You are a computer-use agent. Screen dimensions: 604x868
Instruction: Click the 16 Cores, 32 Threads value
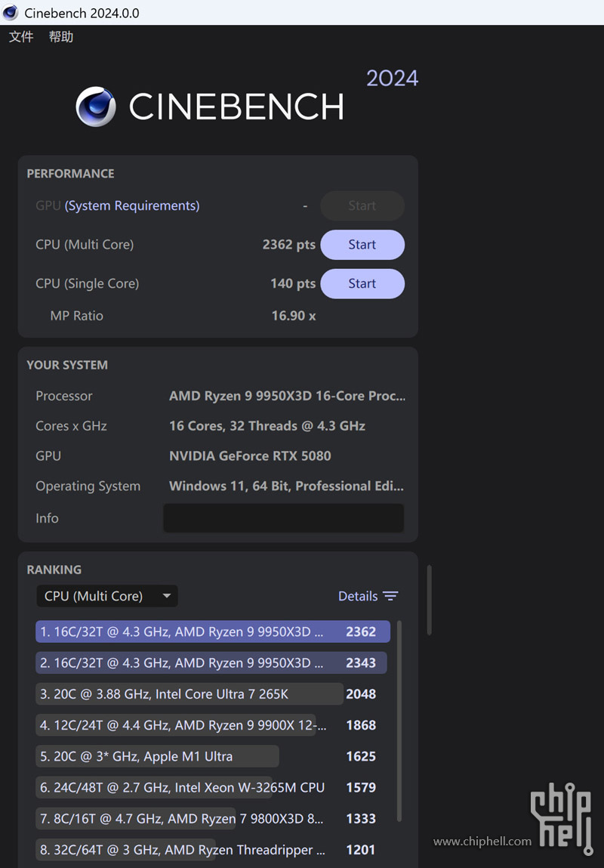pos(267,426)
